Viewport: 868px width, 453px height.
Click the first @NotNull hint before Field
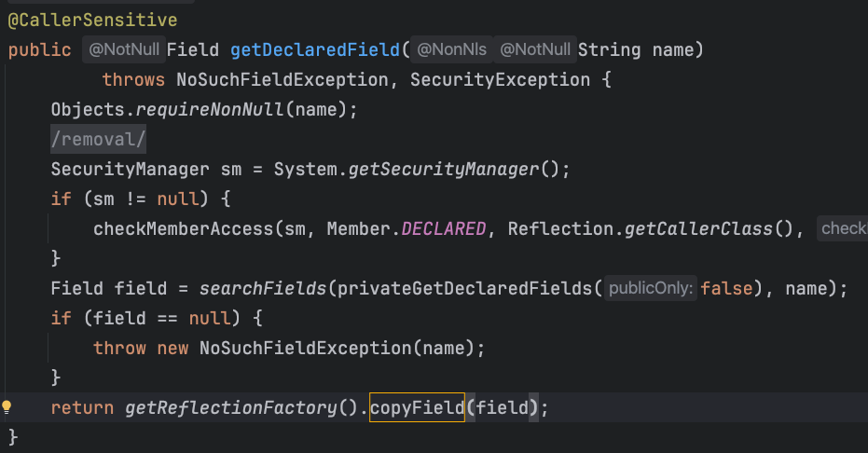(x=124, y=49)
